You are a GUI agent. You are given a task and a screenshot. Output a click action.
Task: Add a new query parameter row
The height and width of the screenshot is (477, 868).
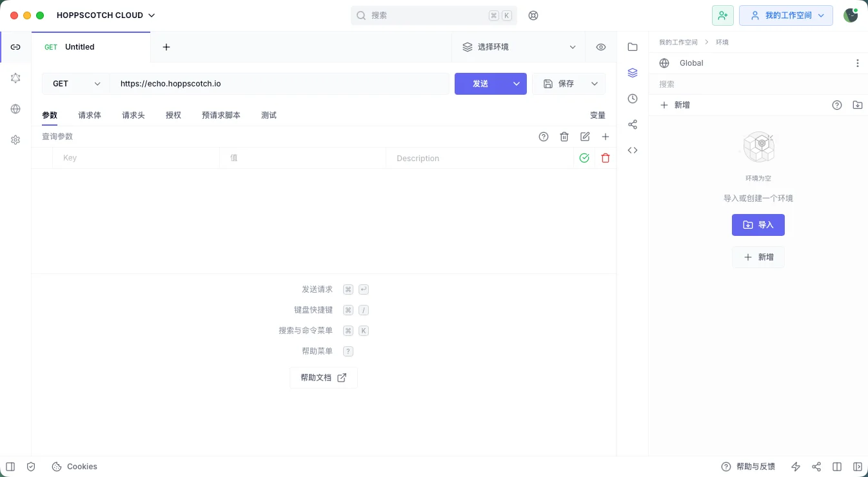pos(605,137)
